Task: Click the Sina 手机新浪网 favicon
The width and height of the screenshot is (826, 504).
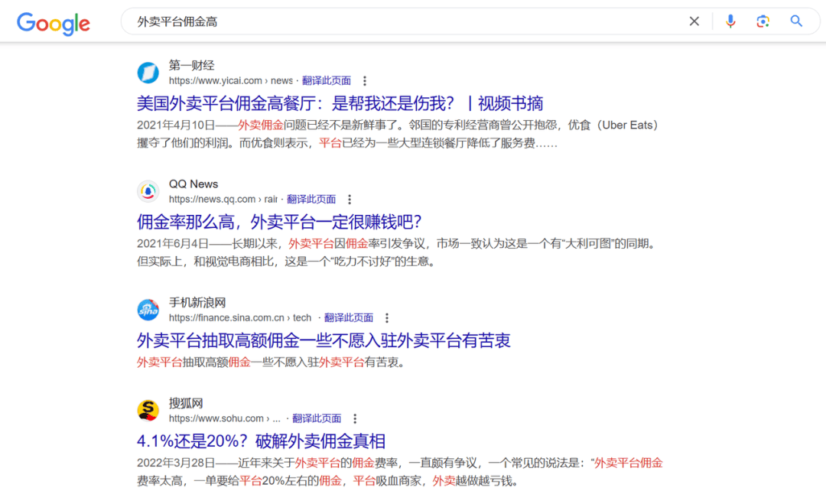Action: pyautogui.click(x=148, y=310)
